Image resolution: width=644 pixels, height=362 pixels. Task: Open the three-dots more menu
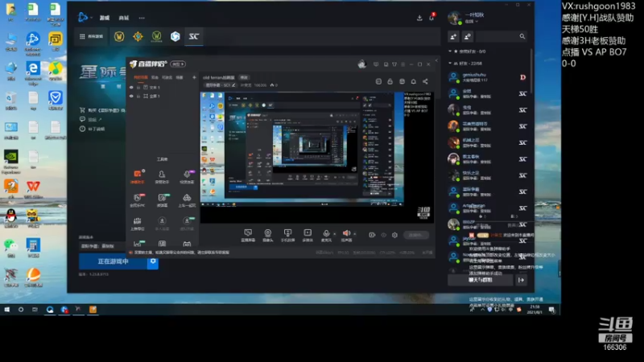pyautogui.click(x=142, y=18)
